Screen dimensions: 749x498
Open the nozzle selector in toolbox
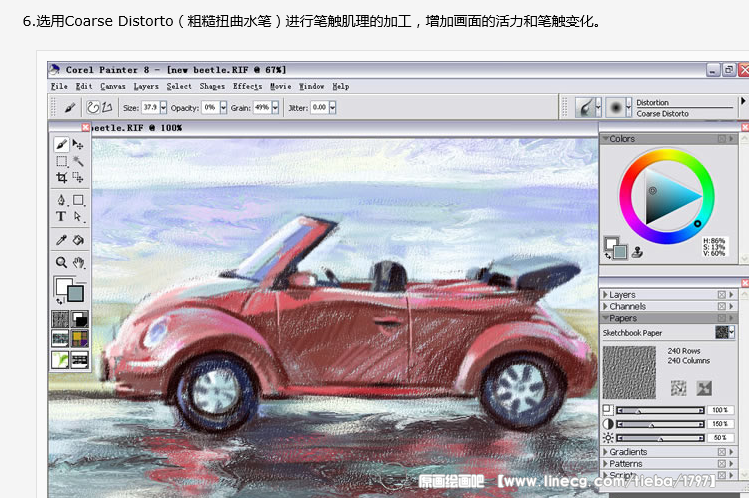79,360
